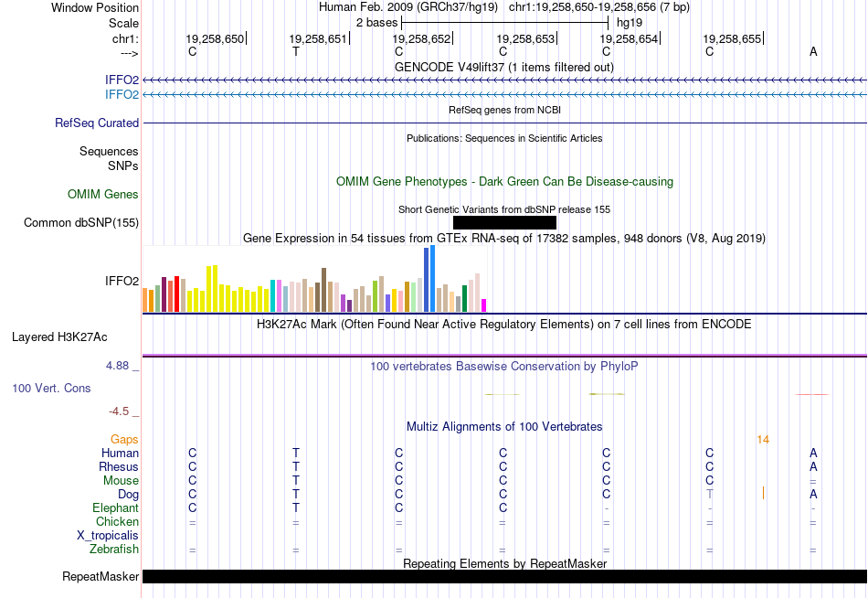The image size is (868, 598).
Task: Click the ruler position '19,258,651'
Action: [x=318, y=38]
